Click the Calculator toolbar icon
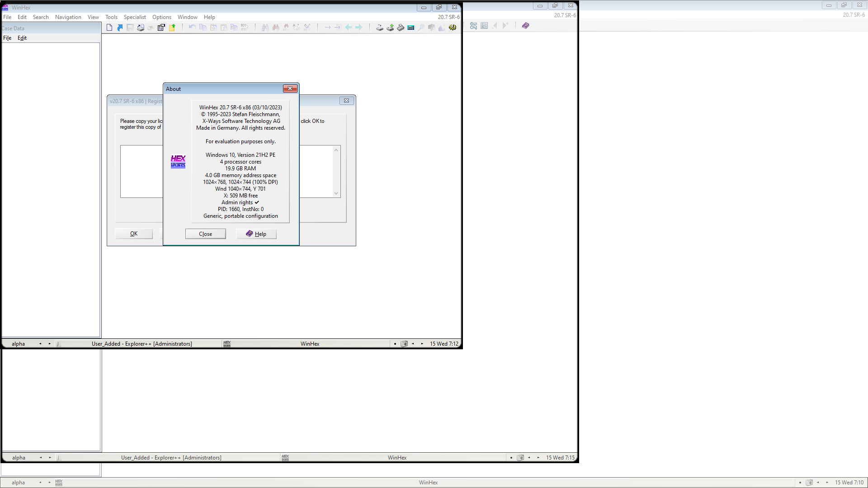This screenshot has width=868, height=488. 411,28
